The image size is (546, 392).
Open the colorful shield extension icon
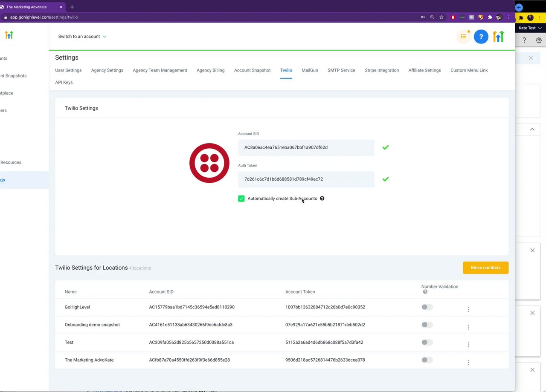481,17
